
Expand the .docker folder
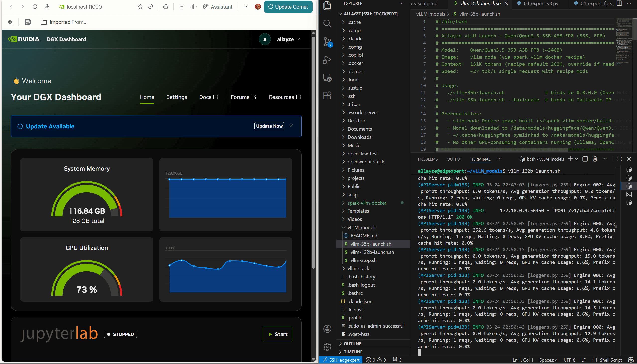pos(373,63)
